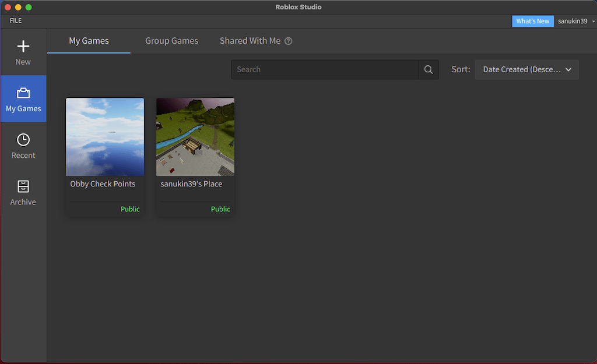Click the New plus icon in sidebar
Viewport: 597px width, 364px height.
pyautogui.click(x=23, y=47)
